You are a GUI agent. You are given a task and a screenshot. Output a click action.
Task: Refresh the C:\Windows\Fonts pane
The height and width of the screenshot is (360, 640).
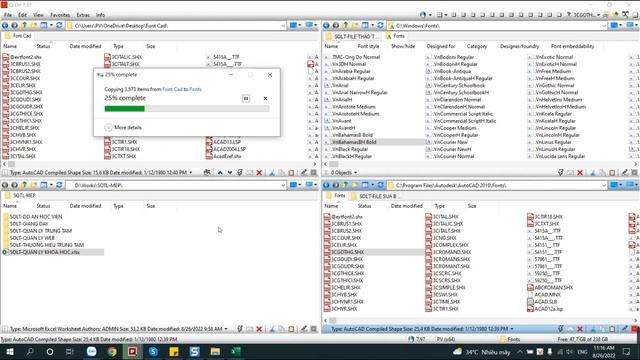pos(380,25)
